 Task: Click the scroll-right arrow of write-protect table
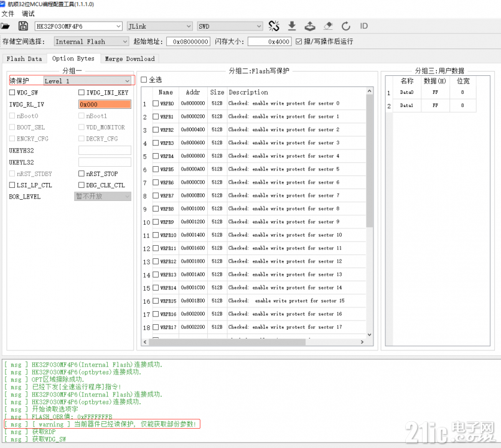coord(362,342)
